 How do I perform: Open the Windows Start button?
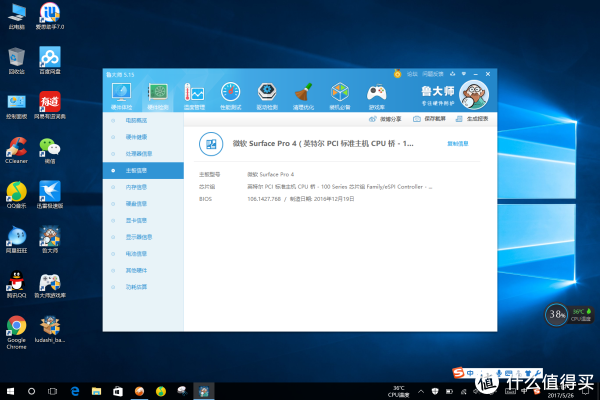click(10, 391)
